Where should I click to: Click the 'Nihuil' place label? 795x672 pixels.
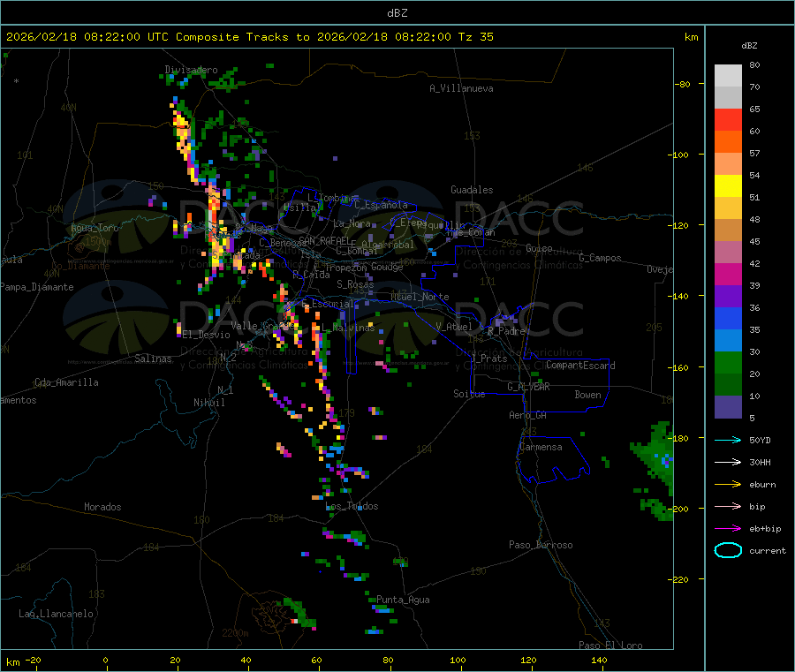click(209, 403)
